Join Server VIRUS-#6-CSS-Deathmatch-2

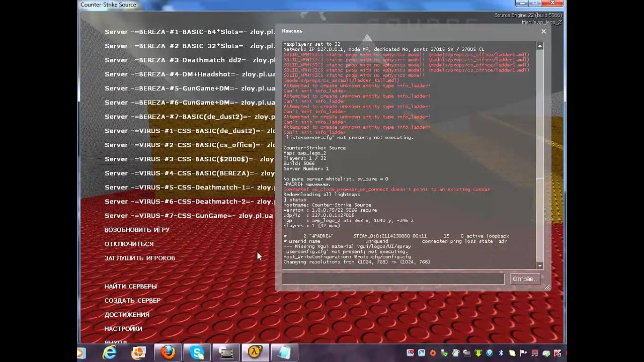coord(190,201)
